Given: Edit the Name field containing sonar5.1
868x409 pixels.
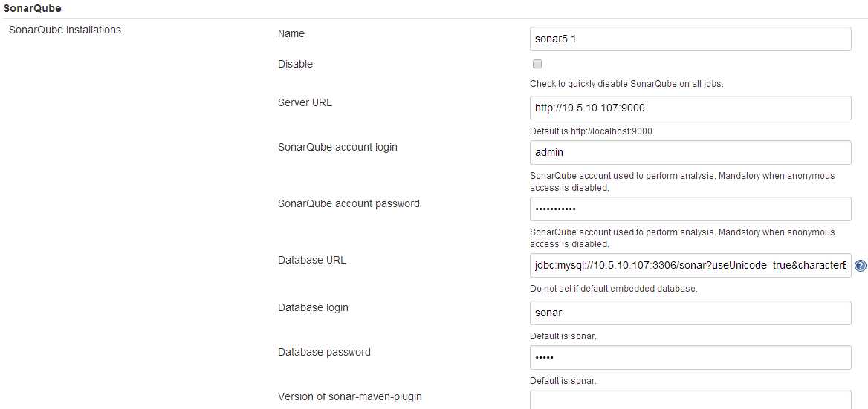Looking at the screenshot, I should pyautogui.click(x=690, y=39).
